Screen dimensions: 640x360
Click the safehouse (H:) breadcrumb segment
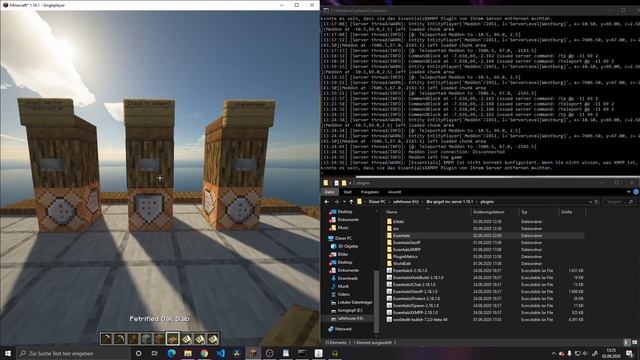click(x=406, y=202)
